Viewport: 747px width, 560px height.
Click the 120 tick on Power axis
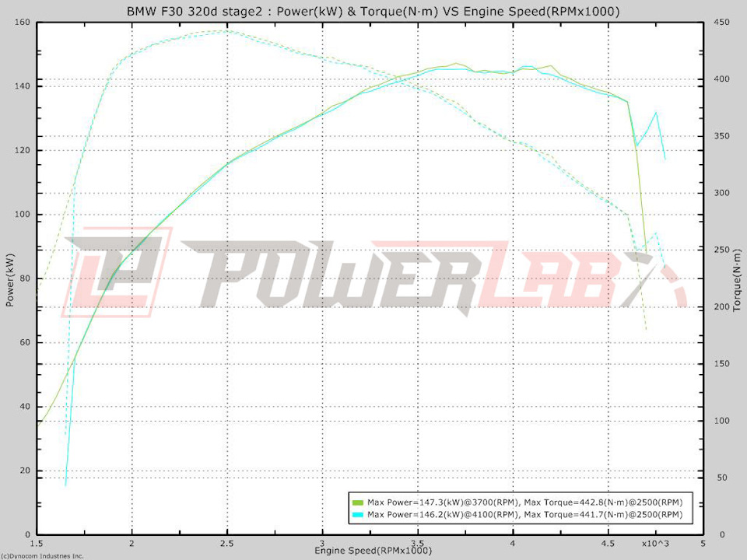(x=22, y=150)
